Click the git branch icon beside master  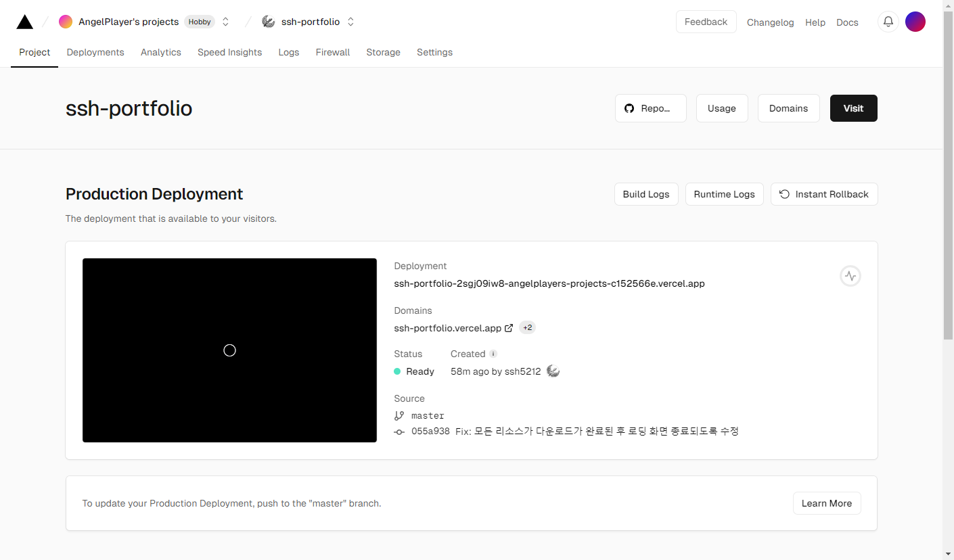(x=399, y=415)
